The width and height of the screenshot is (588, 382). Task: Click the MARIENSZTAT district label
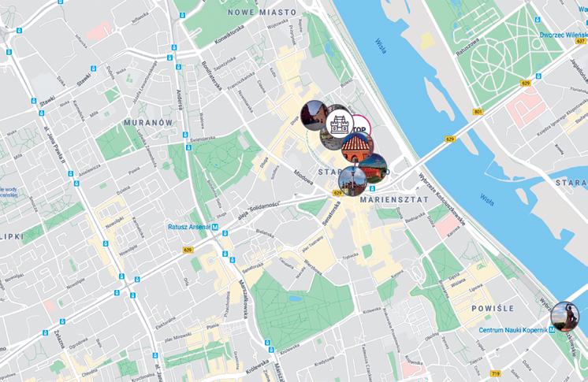tap(394, 200)
